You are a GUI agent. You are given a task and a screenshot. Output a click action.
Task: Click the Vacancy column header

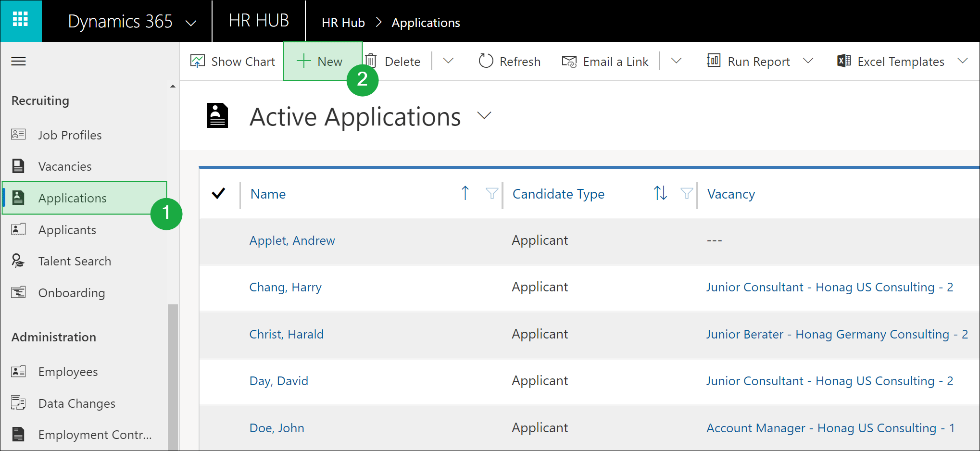731,194
